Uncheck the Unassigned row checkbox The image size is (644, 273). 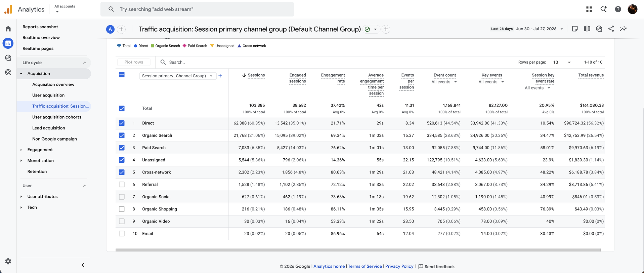122,160
